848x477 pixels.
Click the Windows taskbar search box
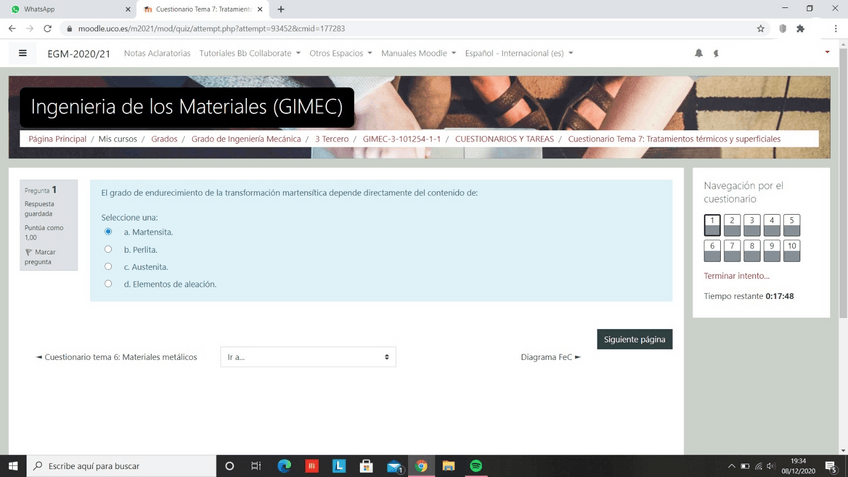pos(121,466)
